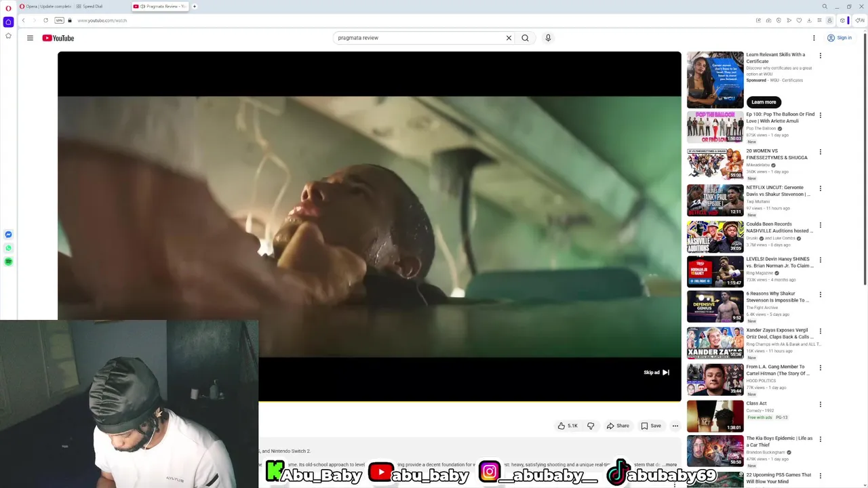Take snapshot with camera toolbar icon
This screenshot has height=488, width=868.
tap(768, 20)
